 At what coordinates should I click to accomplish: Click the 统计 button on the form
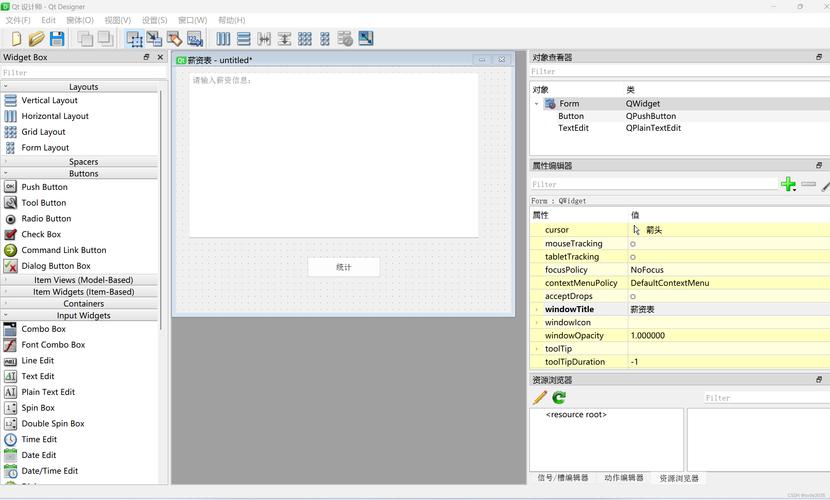(343, 267)
